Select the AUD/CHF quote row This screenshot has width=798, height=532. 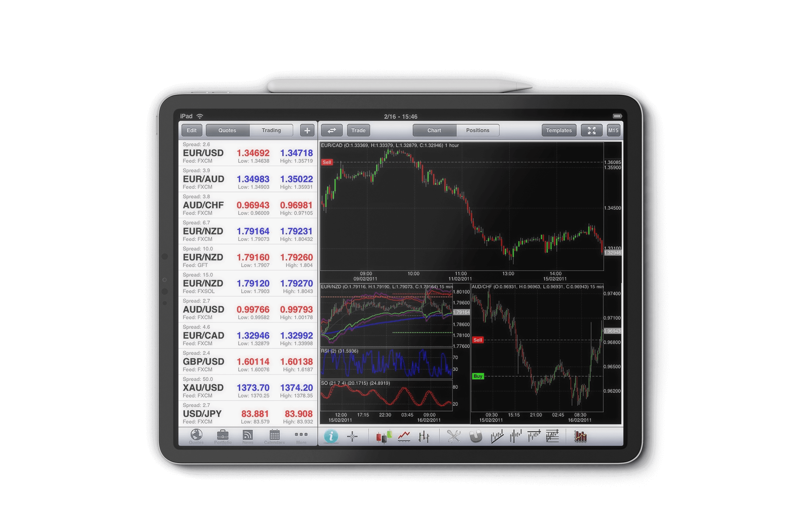point(248,205)
